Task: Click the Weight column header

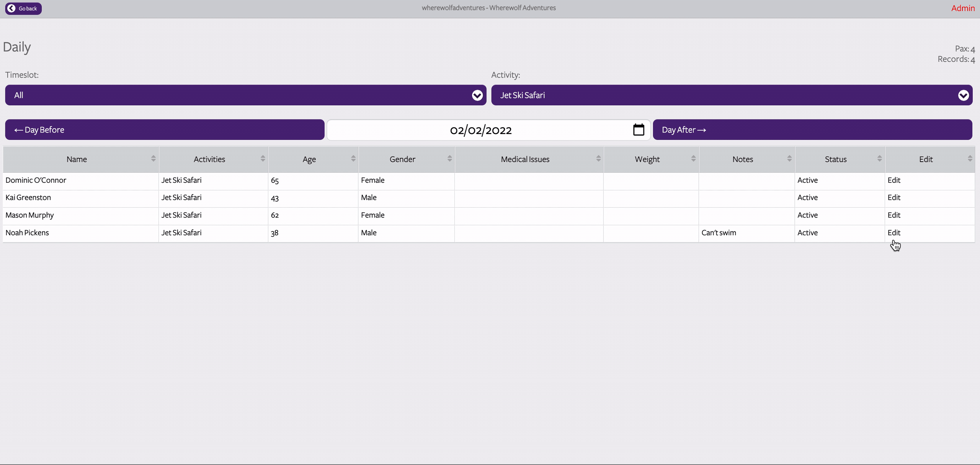Action: [651, 159]
